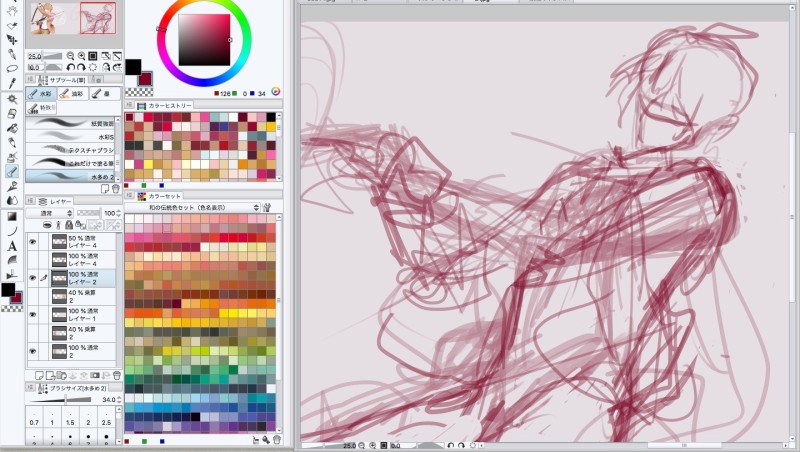
Task: Switch to 墨 ink sub tool group
Action: (x=105, y=94)
